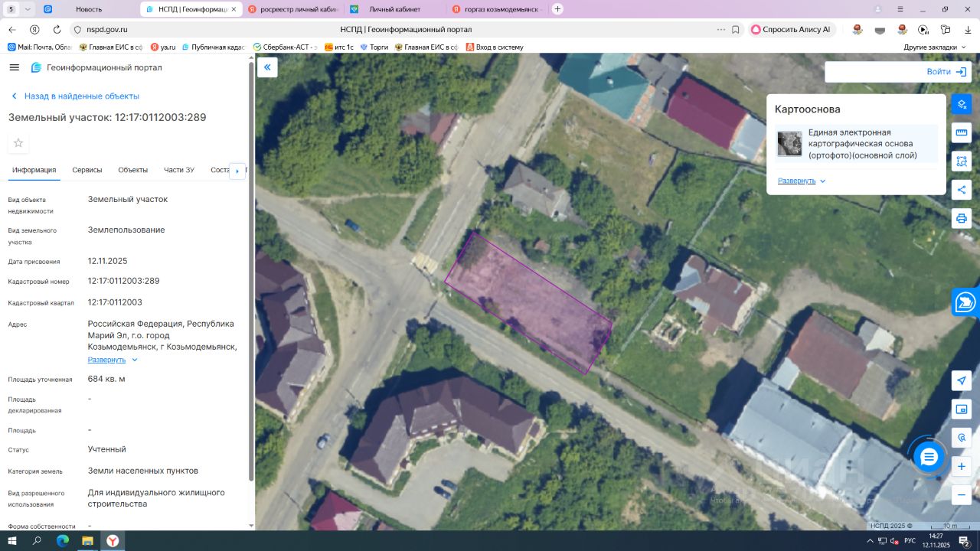The width and height of the screenshot is (980, 551).
Task: Open the Сбербанк-АСТ bookmark
Action: click(x=285, y=47)
